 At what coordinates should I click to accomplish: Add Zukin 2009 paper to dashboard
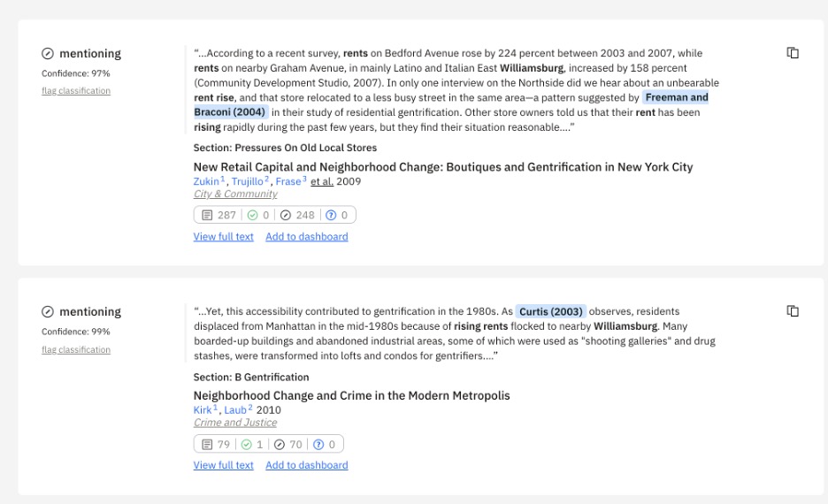pos(307,236)
